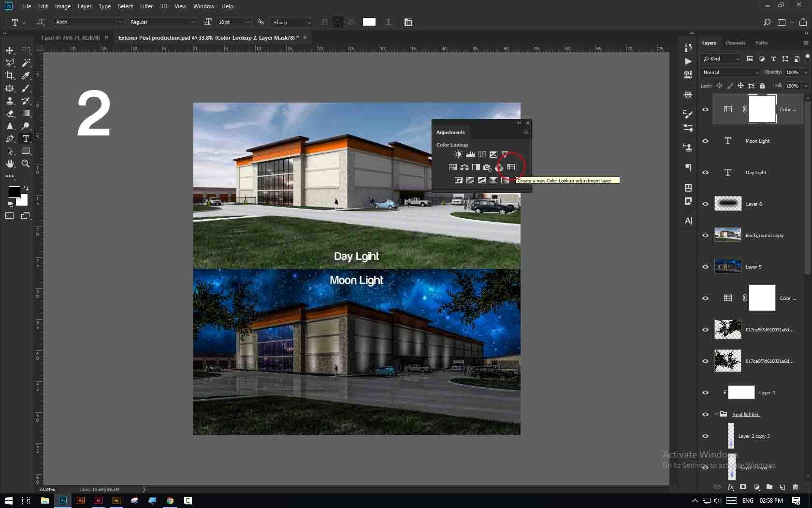
Task: Click the Color Lookup adjustment icon
Action: 511,167
